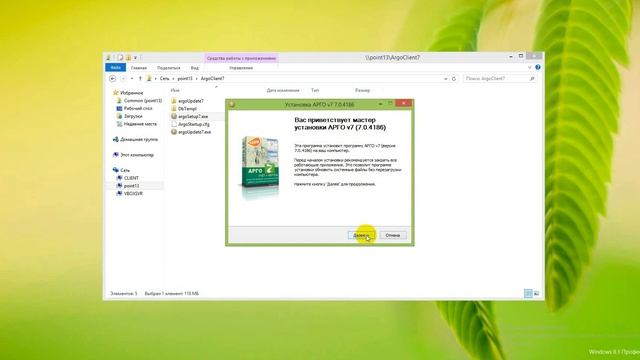
Task: Go back with Explorer back arrow
Action: coord(113,78)
